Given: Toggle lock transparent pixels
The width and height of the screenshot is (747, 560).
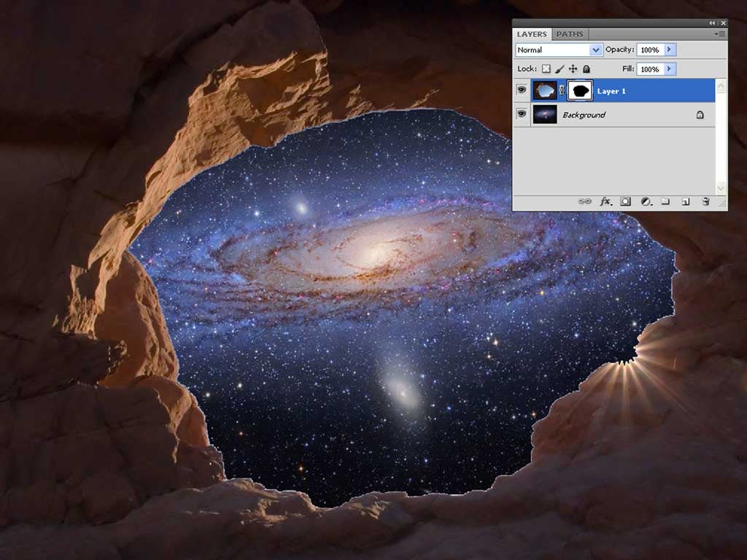Looking at the screenshot, I should 546,69.
